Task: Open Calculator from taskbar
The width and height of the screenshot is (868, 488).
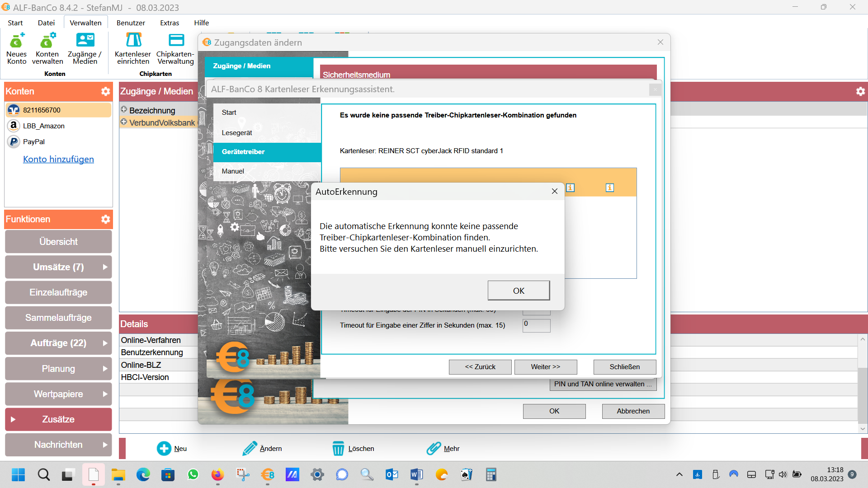Action: 491,474
